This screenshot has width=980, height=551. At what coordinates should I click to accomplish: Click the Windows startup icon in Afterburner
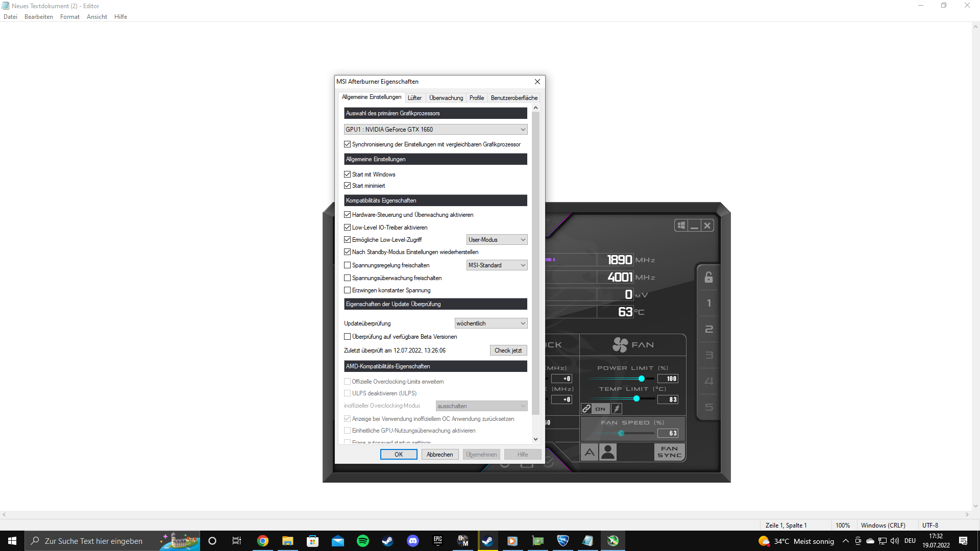[681, 226]
